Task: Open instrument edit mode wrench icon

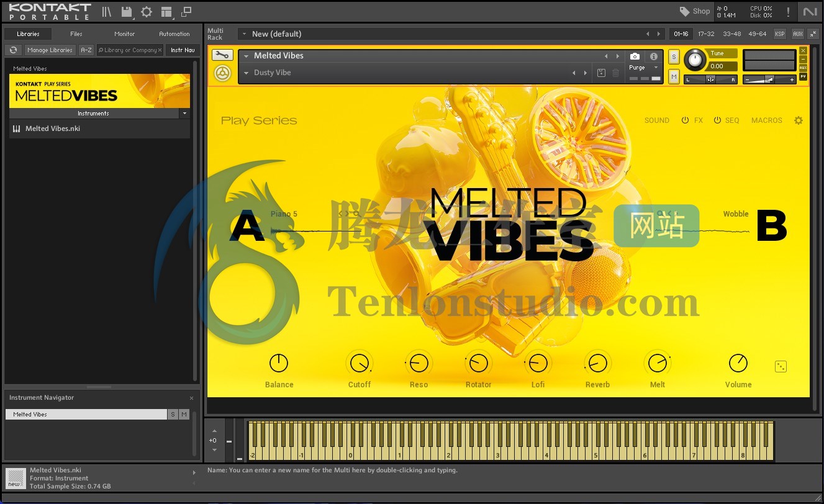Action: point(222,55)
